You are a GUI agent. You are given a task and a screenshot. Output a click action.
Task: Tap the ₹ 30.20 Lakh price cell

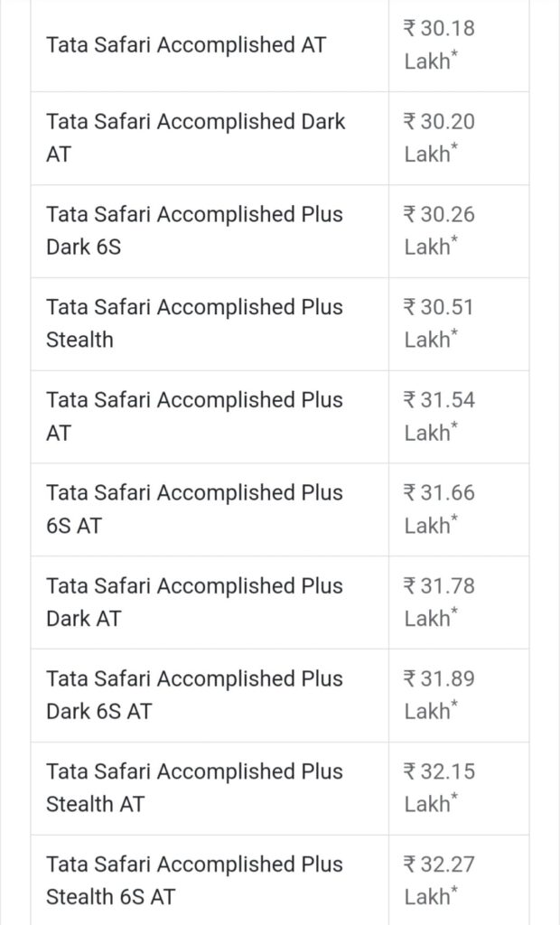pos(439,137)
